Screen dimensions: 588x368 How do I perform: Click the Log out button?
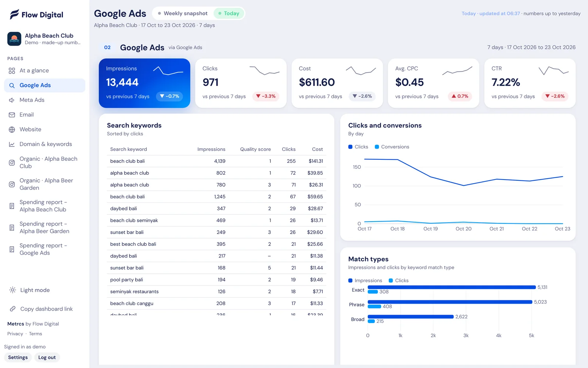pyautogui.click(x=47, y=357)
